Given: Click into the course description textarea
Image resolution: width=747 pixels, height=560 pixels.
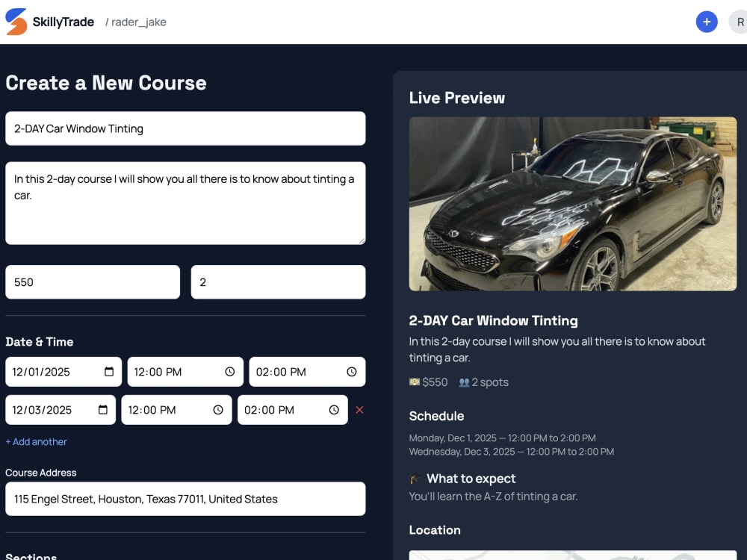Looking at the screenshot, I should [185, 203].
